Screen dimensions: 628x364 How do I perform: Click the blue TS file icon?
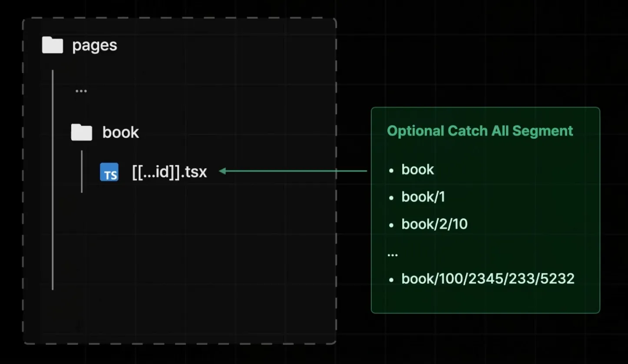pyautogui.click(x=109, y=172)
